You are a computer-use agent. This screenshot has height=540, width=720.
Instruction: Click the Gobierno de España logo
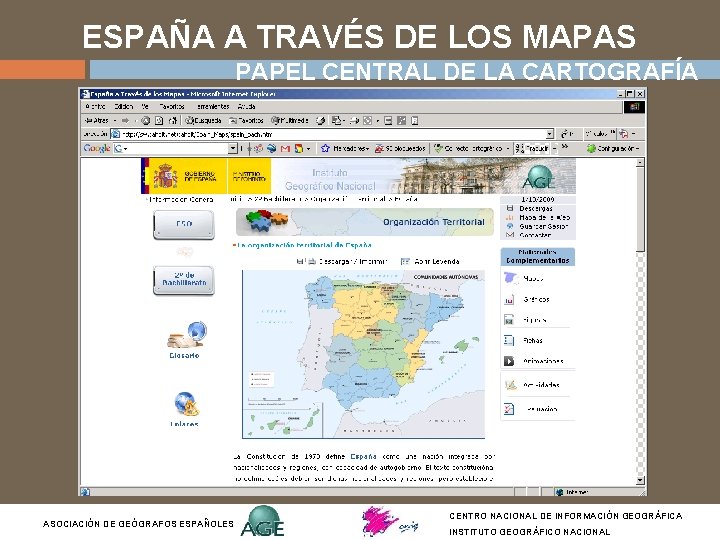(x=184, y=176)
